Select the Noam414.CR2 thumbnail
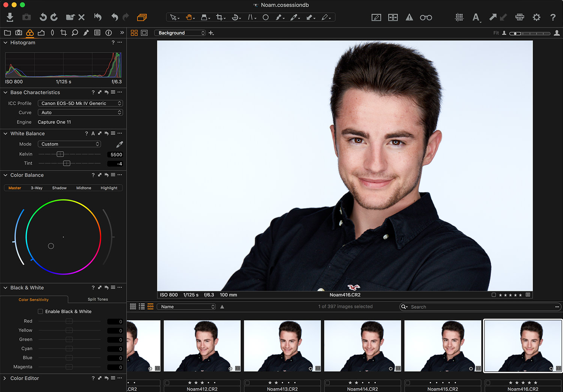This screenshot has height=392, width=563. tap(362, 346)
